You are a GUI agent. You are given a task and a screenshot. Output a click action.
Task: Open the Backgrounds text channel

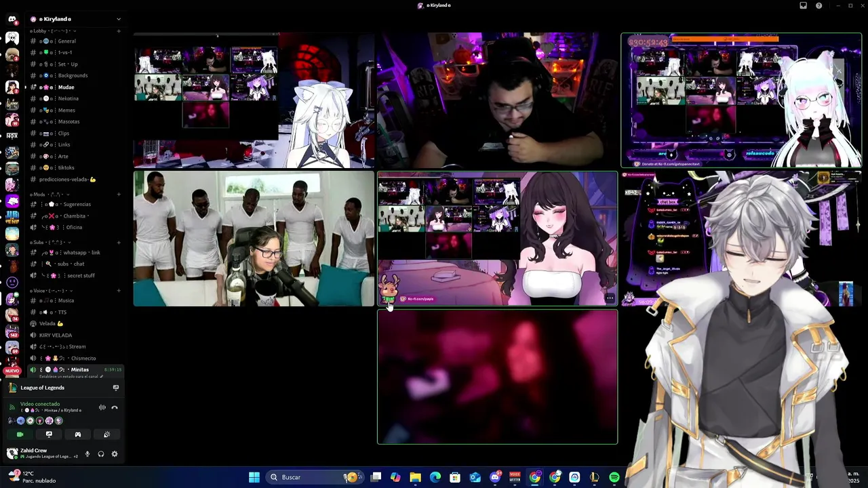pos(75,76)
